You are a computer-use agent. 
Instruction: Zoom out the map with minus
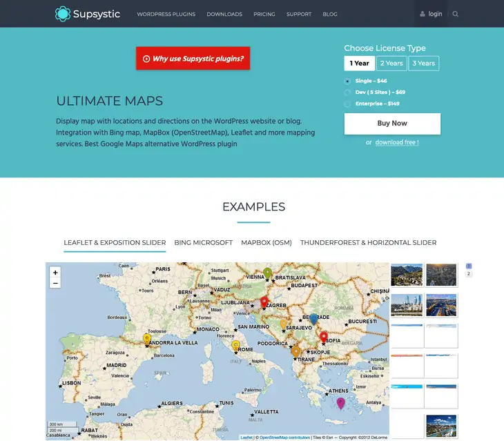[x=55, y=283]
